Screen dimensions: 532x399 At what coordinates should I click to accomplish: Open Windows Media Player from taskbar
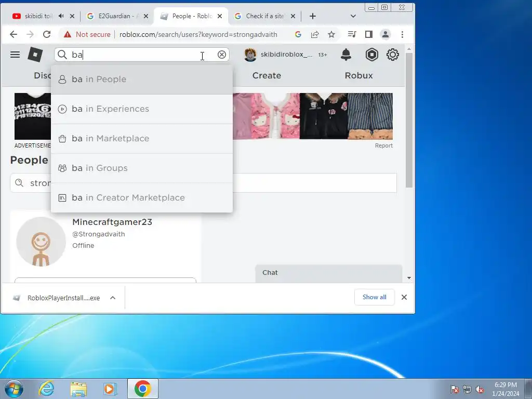pyautogui.click(x=110, y=389)
